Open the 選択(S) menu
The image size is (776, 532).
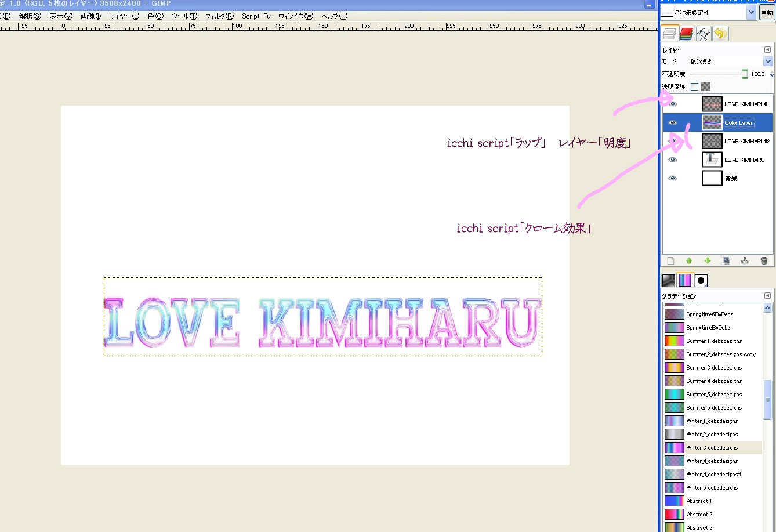[x=30, y=16]
